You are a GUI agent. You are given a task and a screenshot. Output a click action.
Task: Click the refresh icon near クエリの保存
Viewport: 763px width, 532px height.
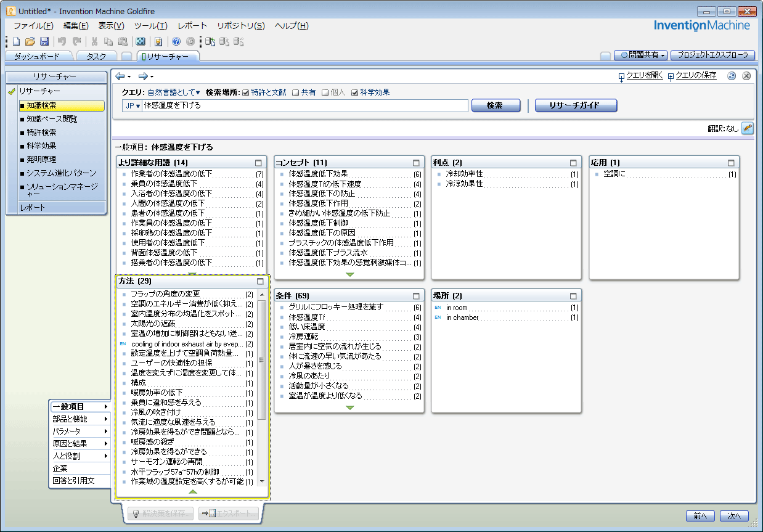click(732, 76)
